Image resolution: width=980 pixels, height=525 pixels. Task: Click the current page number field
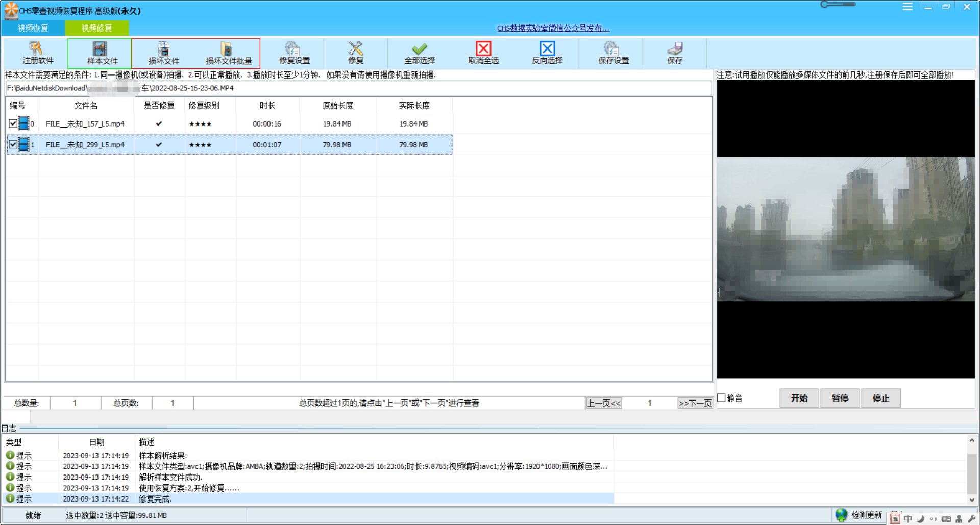pyautogui.click(x=649, y=403)
